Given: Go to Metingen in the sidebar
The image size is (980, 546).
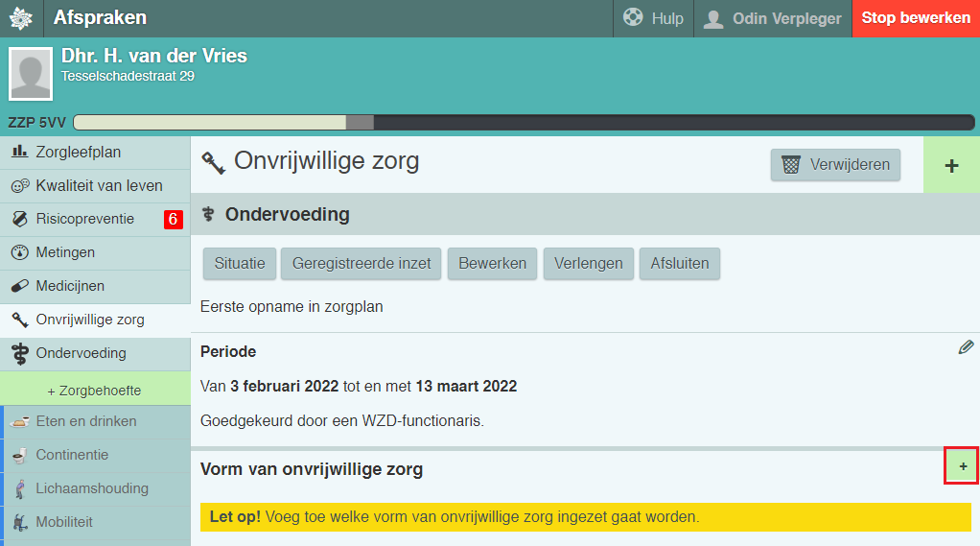Looking at the screenshot, I should point(65,253).
